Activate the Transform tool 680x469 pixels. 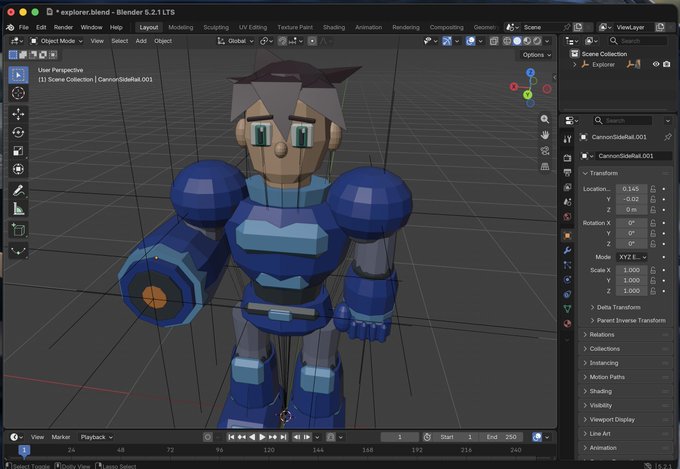pos(18,169)
